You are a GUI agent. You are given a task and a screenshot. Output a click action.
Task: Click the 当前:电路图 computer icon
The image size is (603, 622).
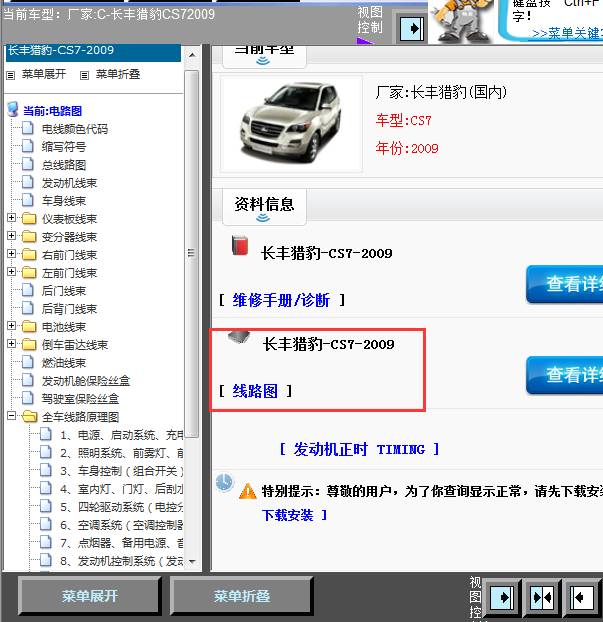[13, 109]
